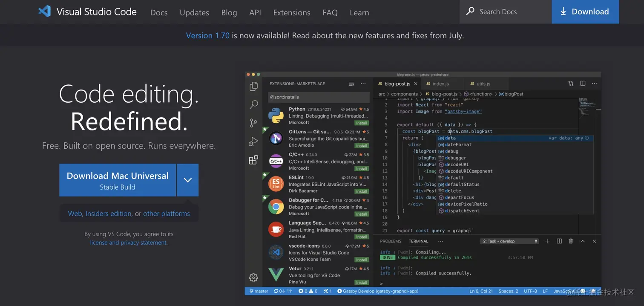This screenshot has width=644, height=306.
Task: Open license and privacy statement link
Action: (129, 242)
